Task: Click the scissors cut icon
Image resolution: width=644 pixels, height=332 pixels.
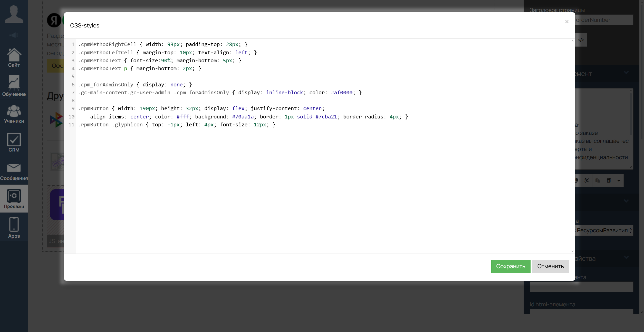Action: [x=587, y=180]
